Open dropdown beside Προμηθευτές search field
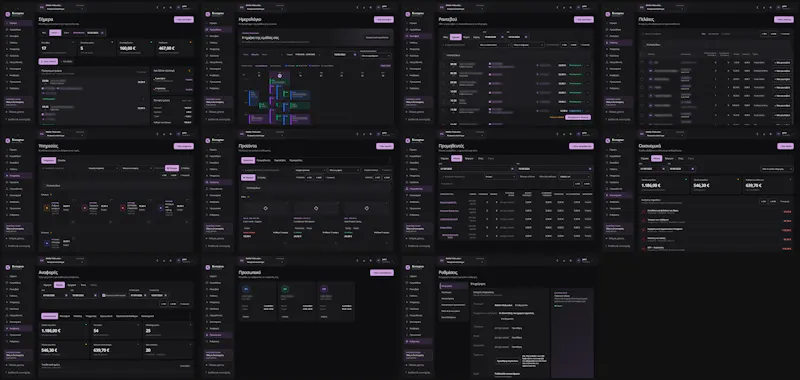 501,176
